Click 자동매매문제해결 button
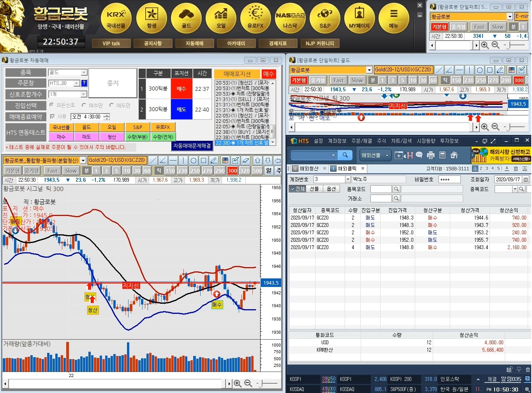532x393 pixels. click(192, 145)
